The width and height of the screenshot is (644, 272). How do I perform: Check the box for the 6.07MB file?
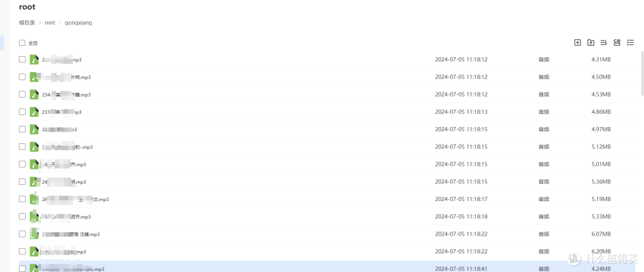[22, 234]
